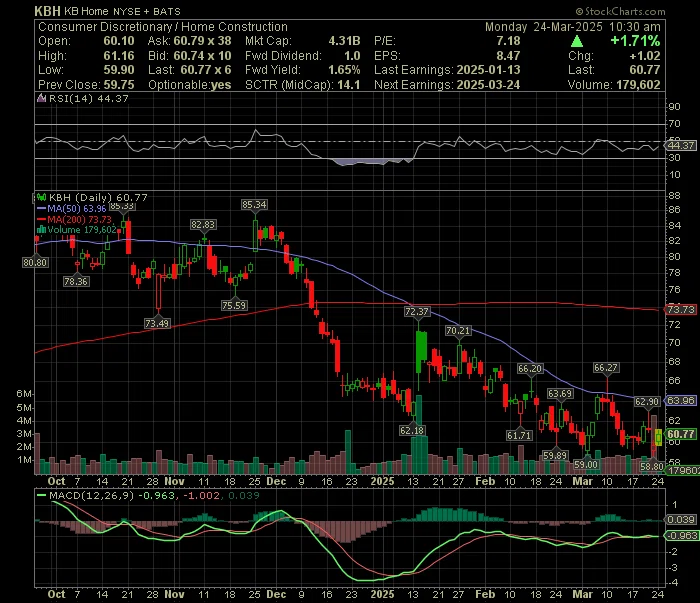This screenshot has height=603, width=700.
Task: Click the 63.96 MA(50) axis tag
Action: [x=680, y=400]
